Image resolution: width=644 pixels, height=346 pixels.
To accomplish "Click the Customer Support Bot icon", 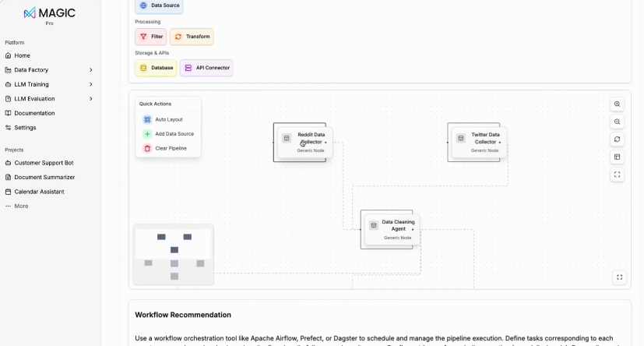I will tap(9, 163).
